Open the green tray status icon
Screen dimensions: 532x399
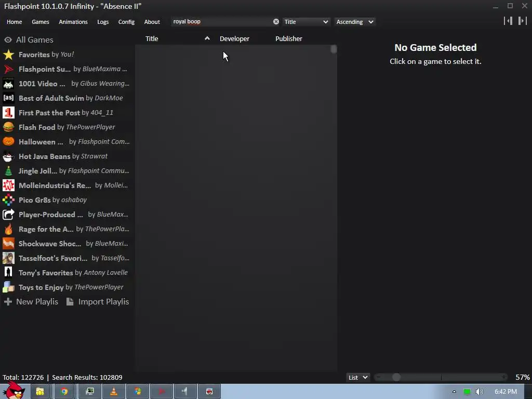click(467, 392)
